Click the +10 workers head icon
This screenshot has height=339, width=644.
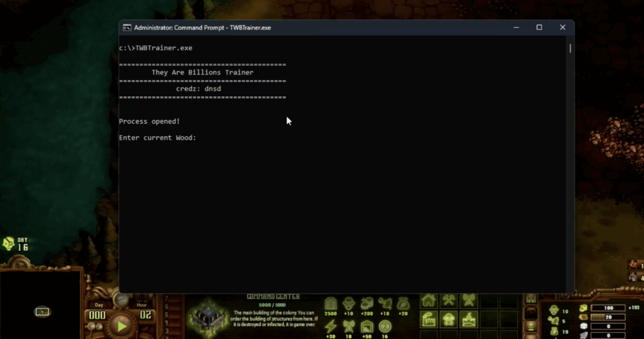[x=348, y=304]
